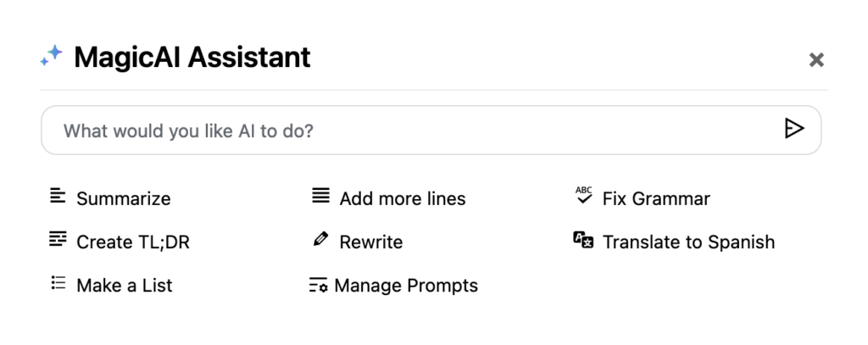868x345 pixels.
Task: Click the pencil Rewrite icon
Action: (x=320, y=240)
